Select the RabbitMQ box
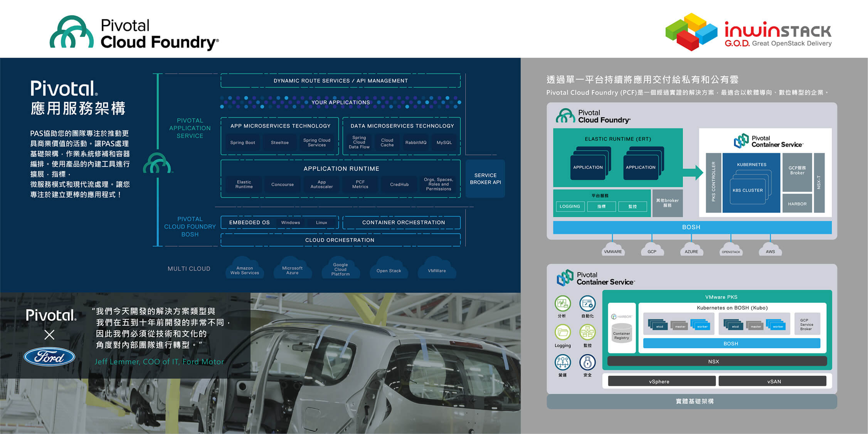The image size is (868, 434). (415, 143)
